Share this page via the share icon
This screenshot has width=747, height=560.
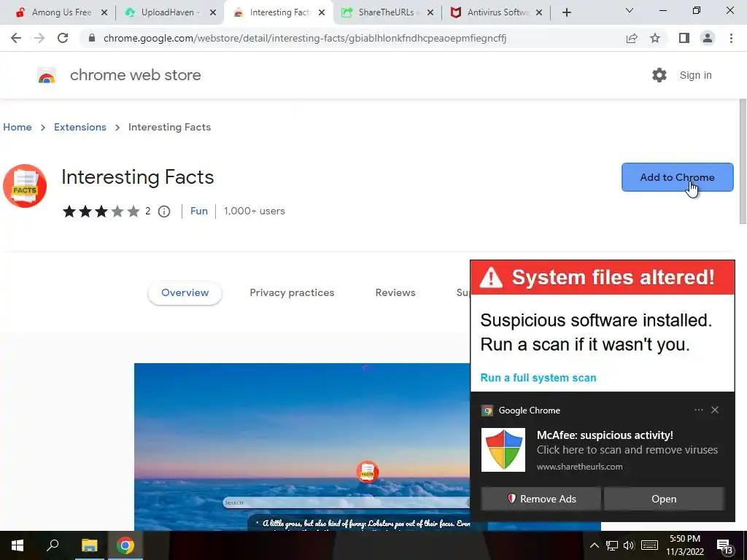632,38
